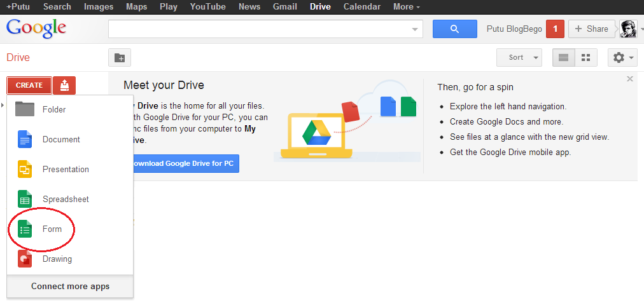Click the blue Document icon

click(25, 139)
